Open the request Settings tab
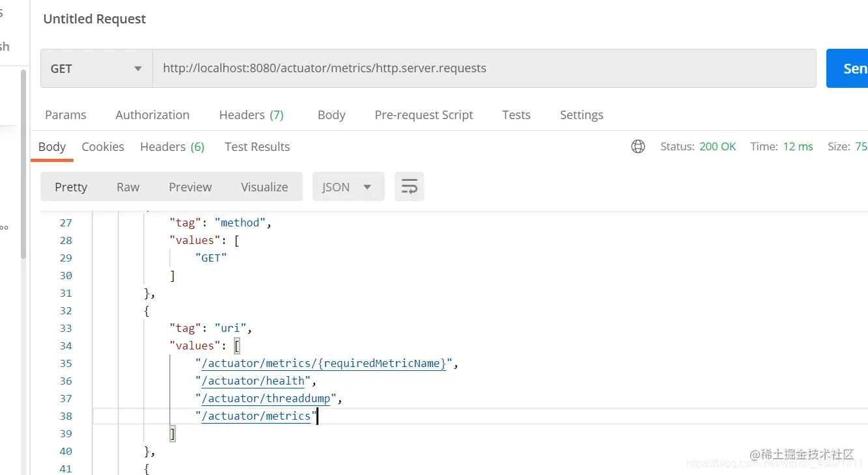Image resolution: width=868 pixels, height=475 pixels. 581,115
